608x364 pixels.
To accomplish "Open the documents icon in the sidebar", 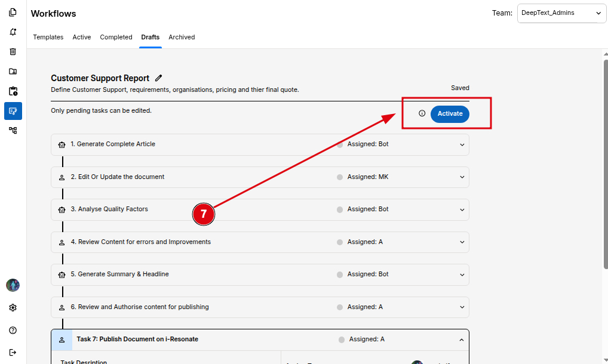I will tap(13, 13).
